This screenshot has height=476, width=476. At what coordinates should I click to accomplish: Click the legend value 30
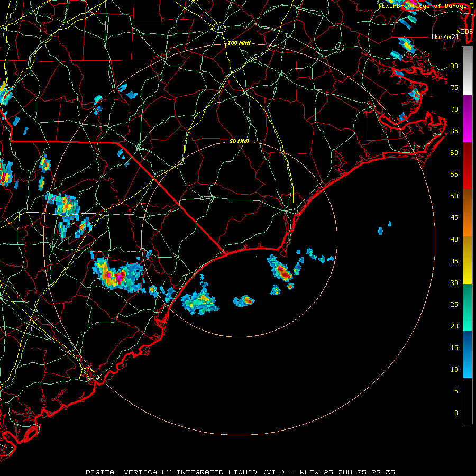click(454, 282)
